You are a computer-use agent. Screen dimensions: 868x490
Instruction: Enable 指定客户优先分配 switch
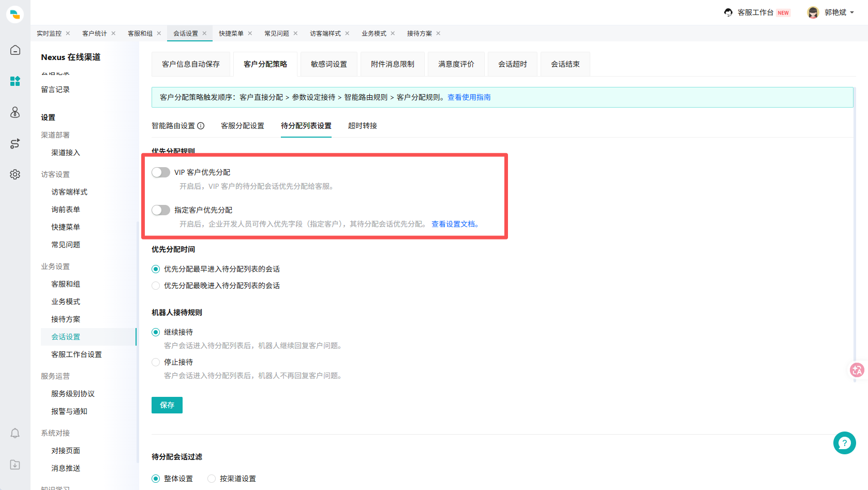[x=161, y=210]
